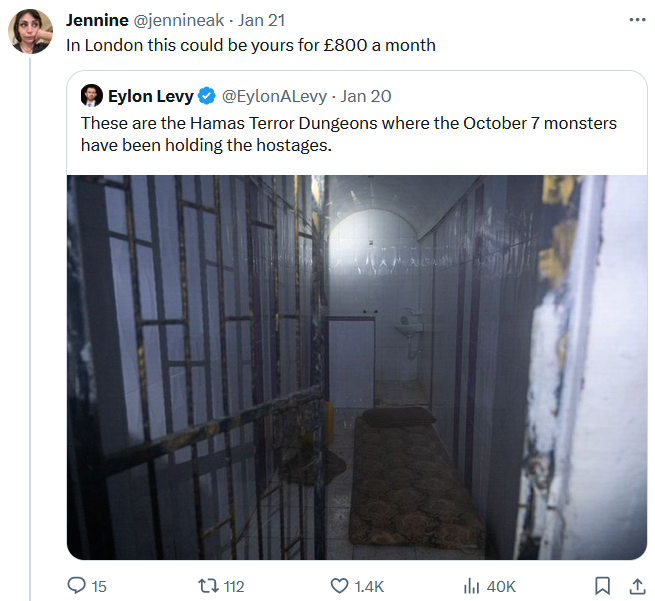Click the 112 retweets count
The height and width of the screenshot is (601, 655).
[x=234, y=586]
